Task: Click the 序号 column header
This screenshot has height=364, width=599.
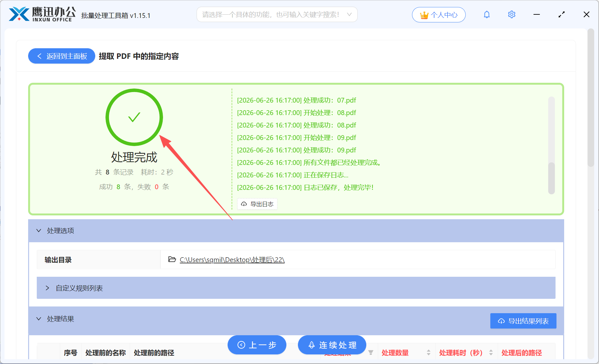Action: pos(71,353)
